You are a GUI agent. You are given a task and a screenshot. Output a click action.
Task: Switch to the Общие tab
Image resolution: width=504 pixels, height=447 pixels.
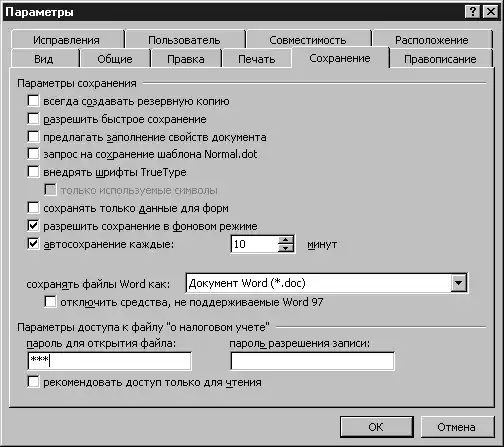pos(115,59)
